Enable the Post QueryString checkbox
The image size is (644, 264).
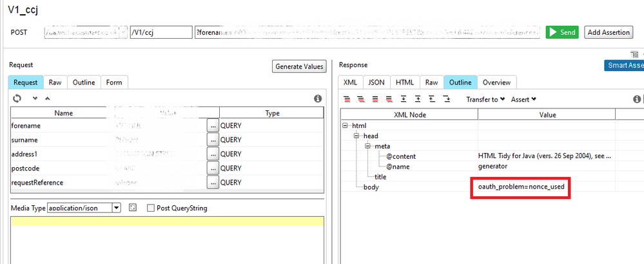(151, 208)
